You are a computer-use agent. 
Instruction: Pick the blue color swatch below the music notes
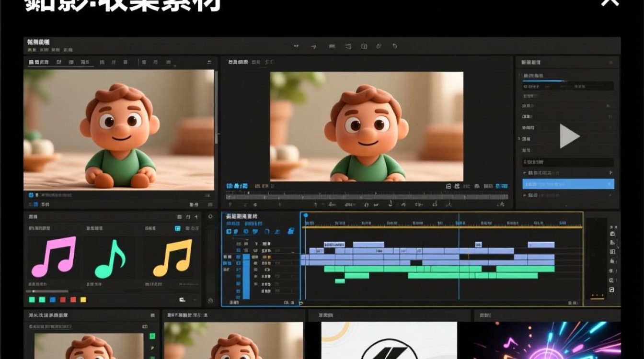53,300
